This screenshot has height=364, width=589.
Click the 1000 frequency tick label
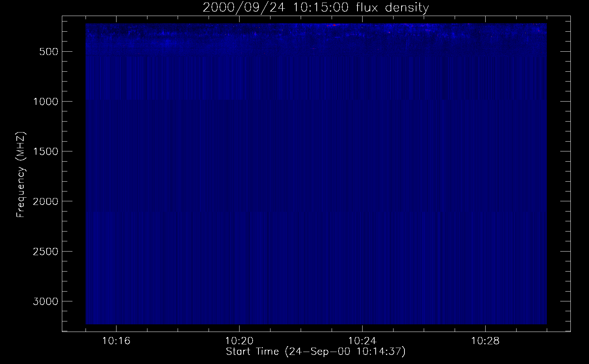coord(46,102)
